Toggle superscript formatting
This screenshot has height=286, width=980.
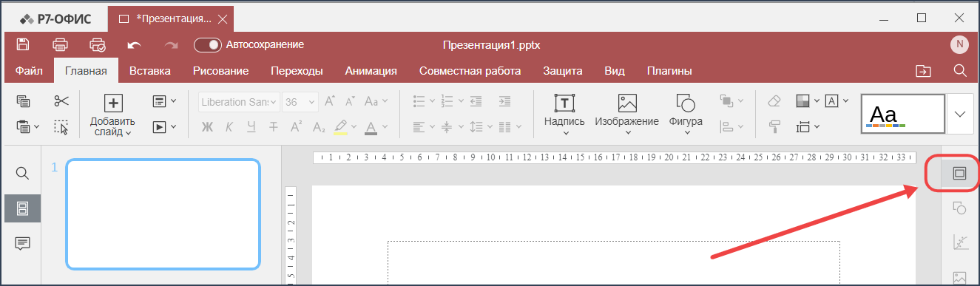pos(296,127)
